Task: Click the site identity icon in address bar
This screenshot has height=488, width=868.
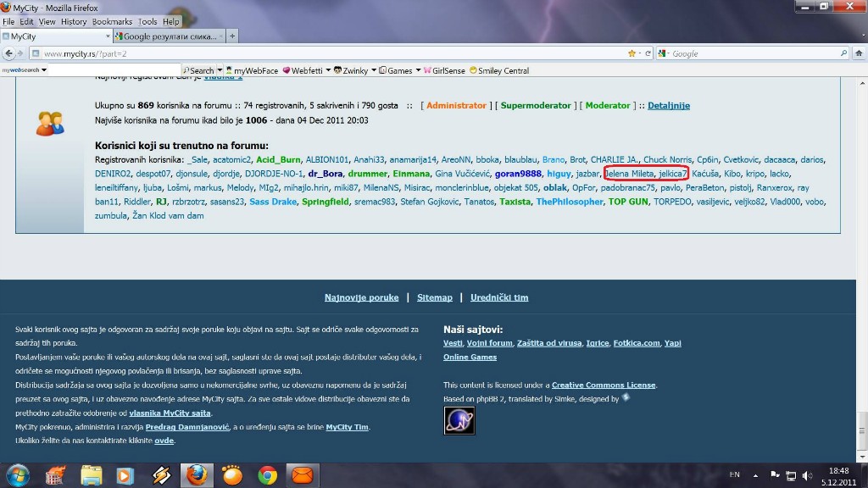Action: tap(36, 53)
